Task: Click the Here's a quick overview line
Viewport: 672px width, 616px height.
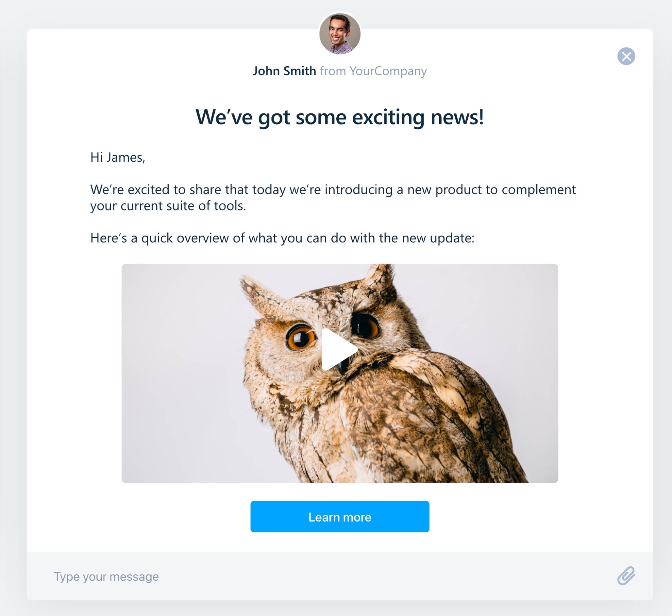Action: pyautogui.click(x=282, y=238)
